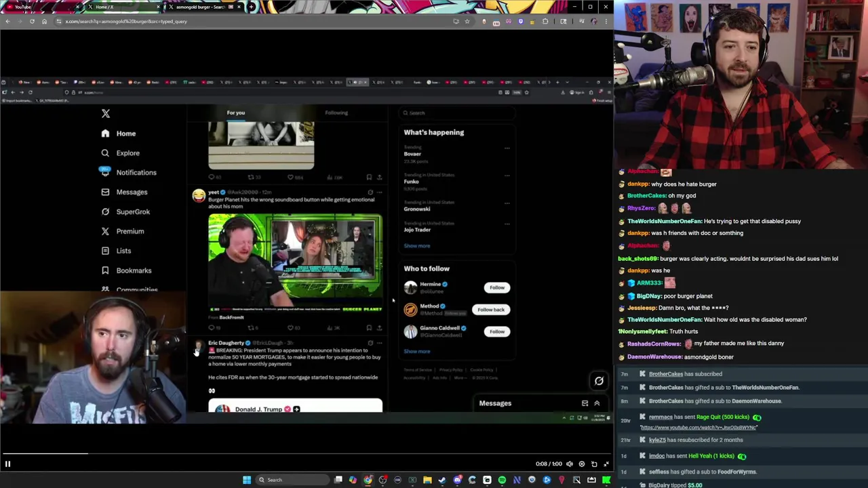Show more trending topics under Jojo Trader

[417, 246]
